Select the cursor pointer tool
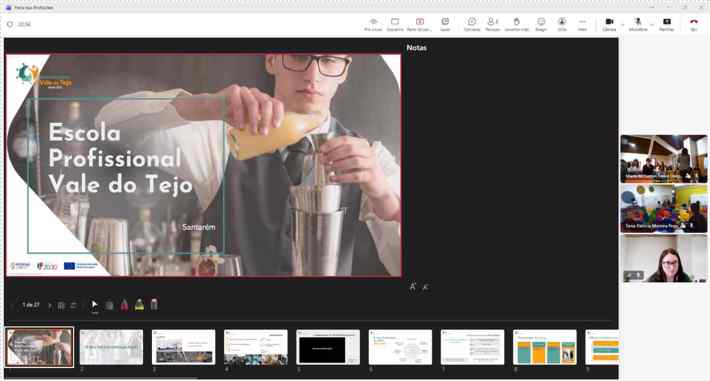The image size is (710, 381). (x=94, y=305)
